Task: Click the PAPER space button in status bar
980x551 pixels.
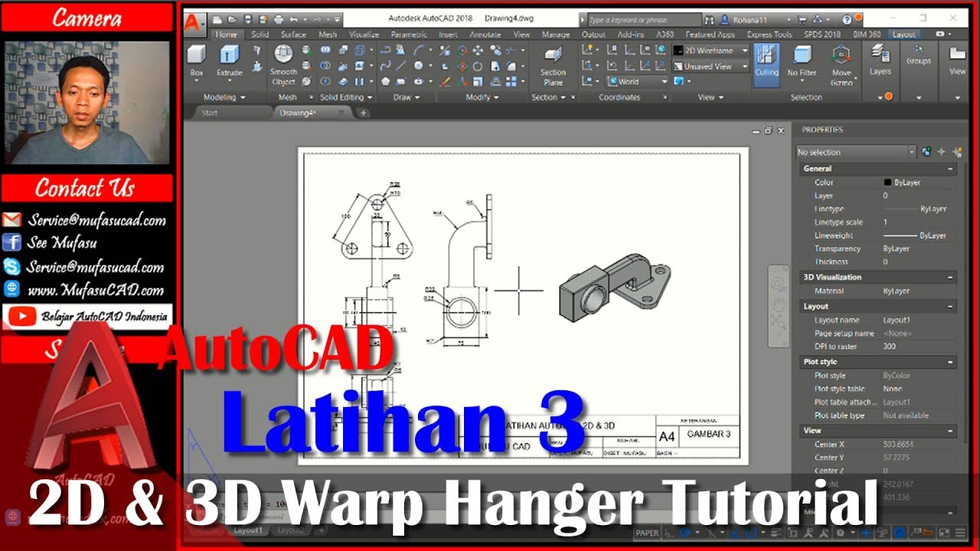Action: tap(647, 533)
